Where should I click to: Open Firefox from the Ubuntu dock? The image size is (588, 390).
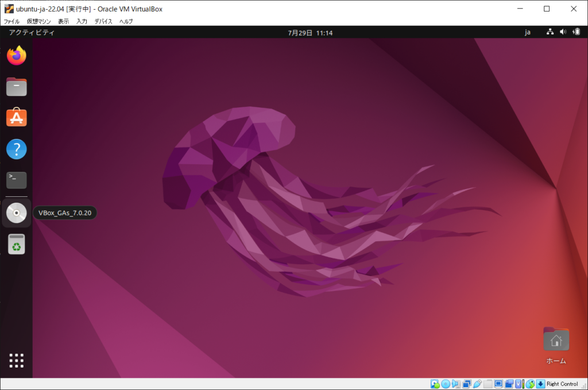[x=17, y=56]
